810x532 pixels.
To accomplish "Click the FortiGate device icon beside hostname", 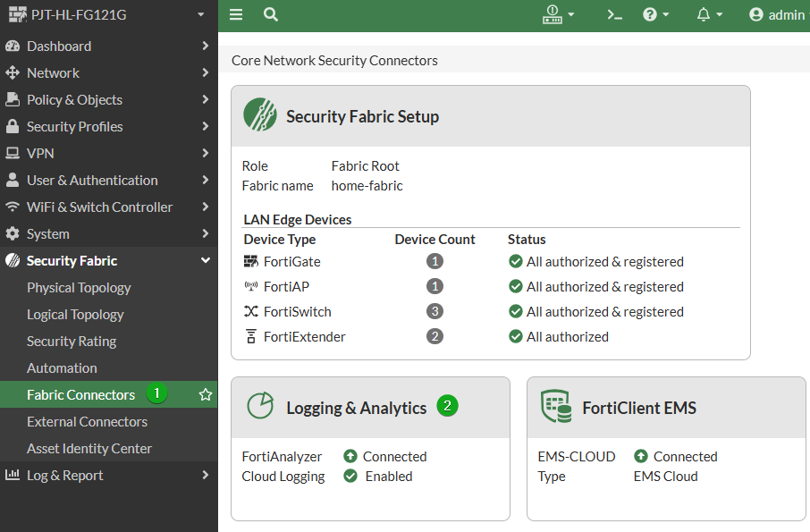I will pos(18,14).
